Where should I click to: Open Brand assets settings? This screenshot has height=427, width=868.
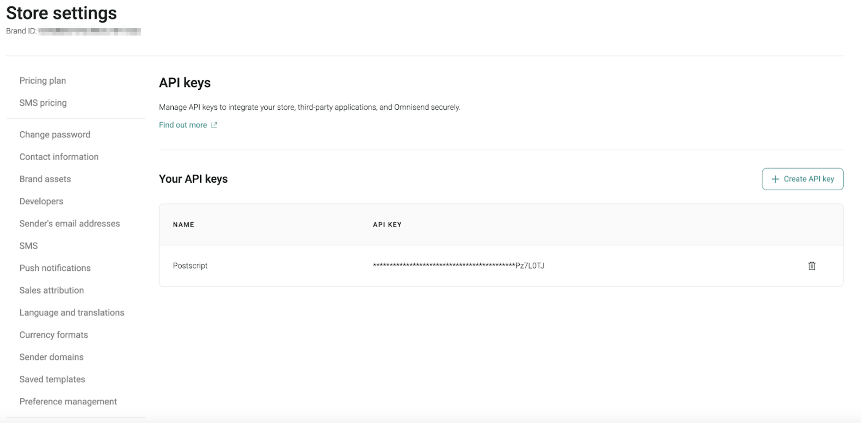point(45,179)
